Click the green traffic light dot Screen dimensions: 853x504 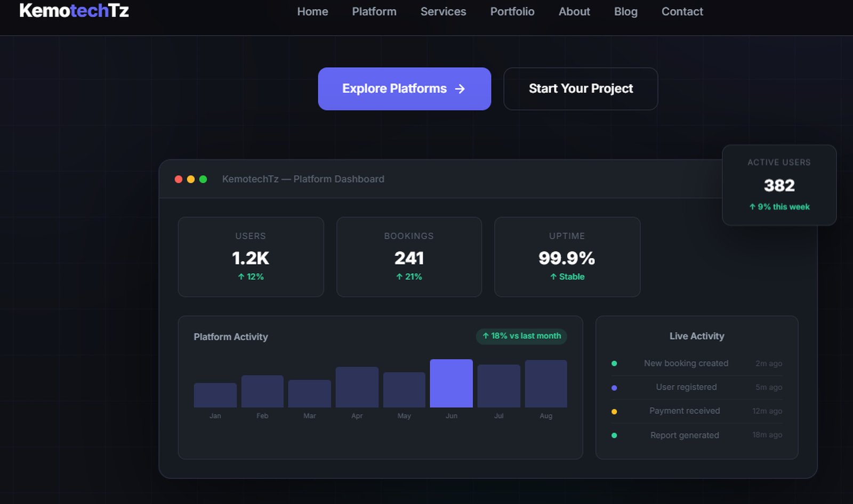[x=204, y=179]
